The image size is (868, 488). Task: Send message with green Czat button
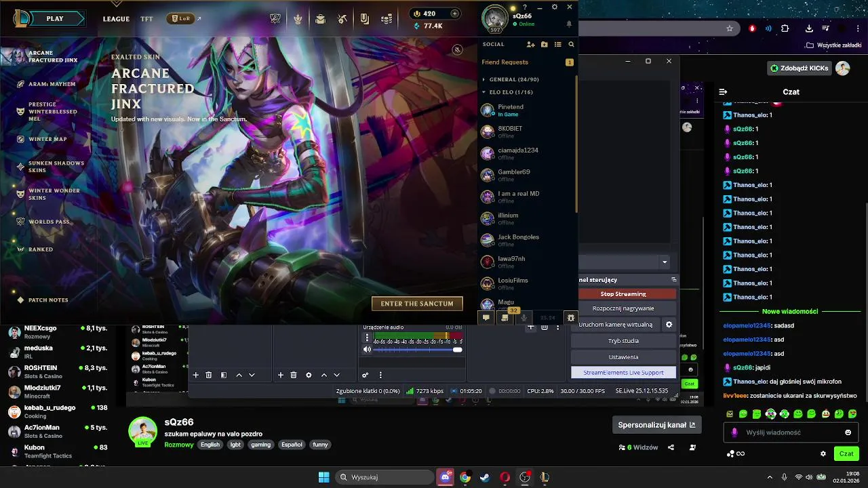click(x=846, y=453)
